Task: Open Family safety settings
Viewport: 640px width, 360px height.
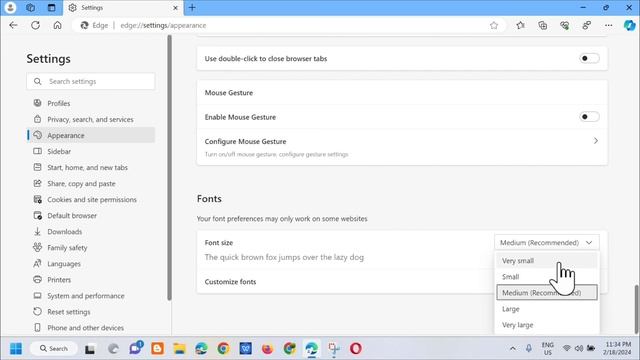Action: tap(91, 248)
